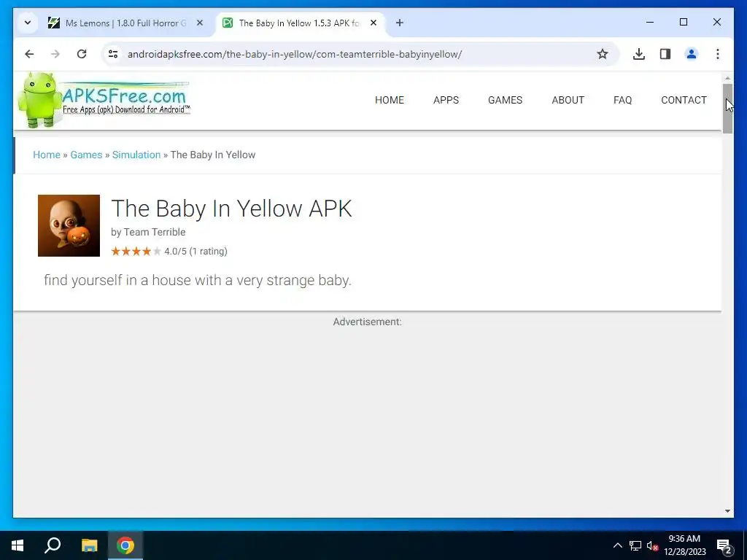This screenshot has width=747, height=560.
Task: Open a new browser tab
Action: pos(400,23)
